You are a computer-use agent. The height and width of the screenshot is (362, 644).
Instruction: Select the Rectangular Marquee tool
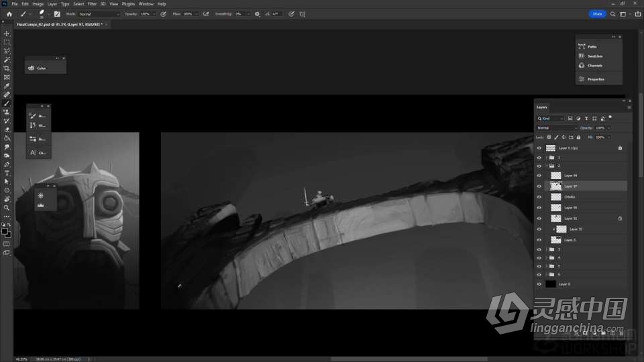(7, 42)
